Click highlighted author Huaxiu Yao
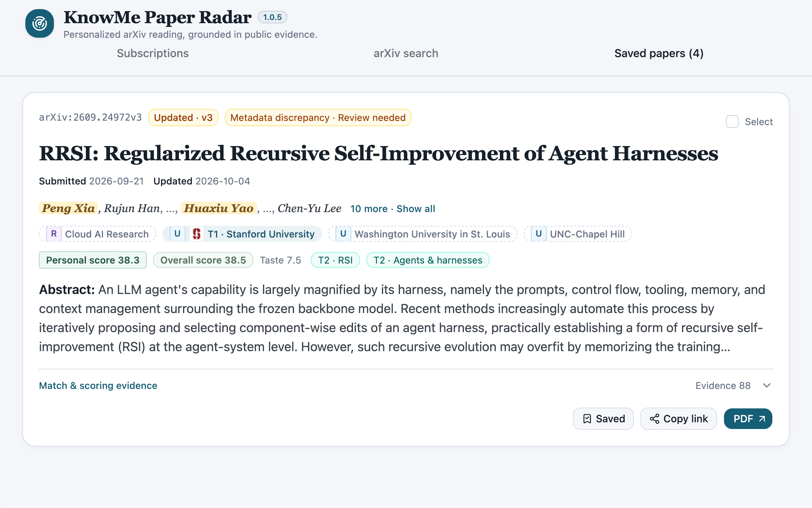Image resolution: width=812 pixels, height=508 pixels. [x=219, y=208]
